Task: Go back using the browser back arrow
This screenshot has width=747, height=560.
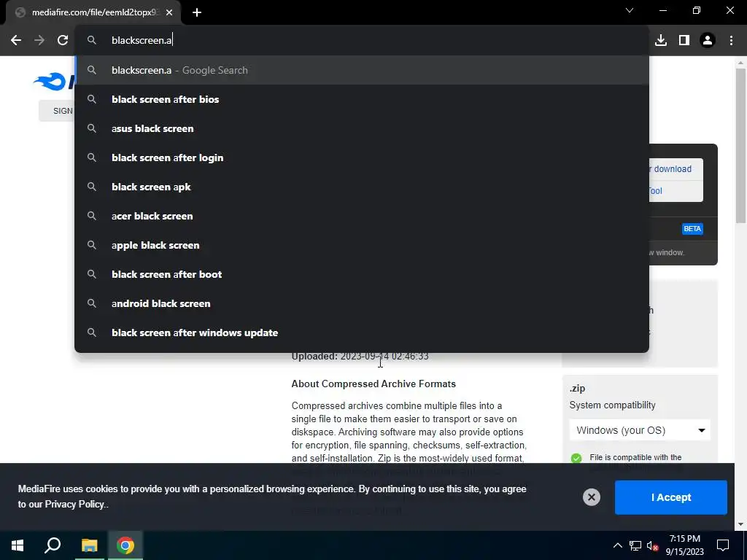Action: click(x=16, y=40)
